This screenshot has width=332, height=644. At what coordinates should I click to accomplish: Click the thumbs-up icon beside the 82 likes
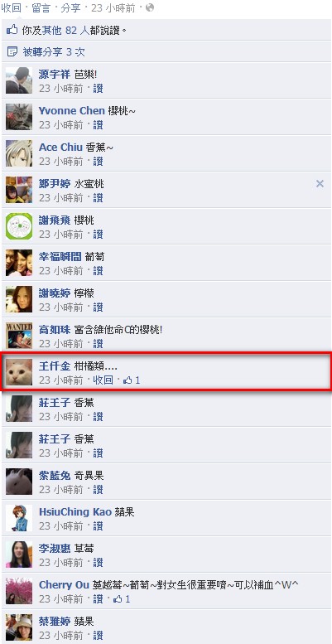pyautogui.click(x=12, y=30)
